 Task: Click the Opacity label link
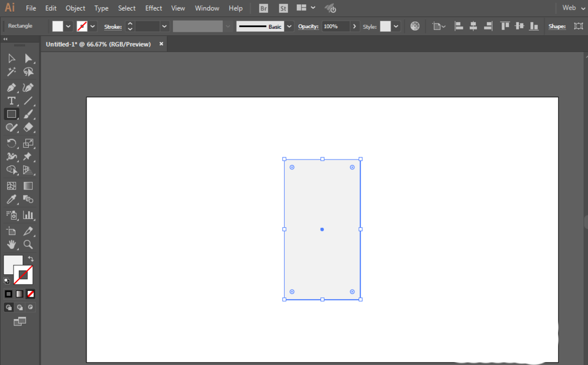click(308, 26)
